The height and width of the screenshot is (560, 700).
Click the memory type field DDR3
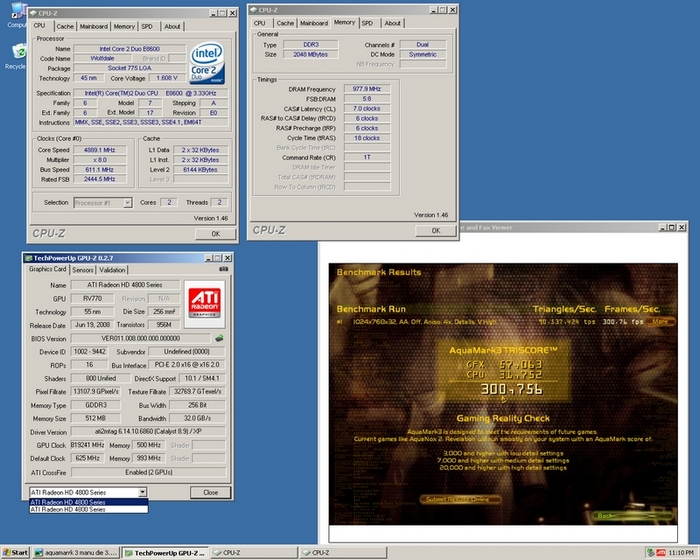click(x=311, y=45)
